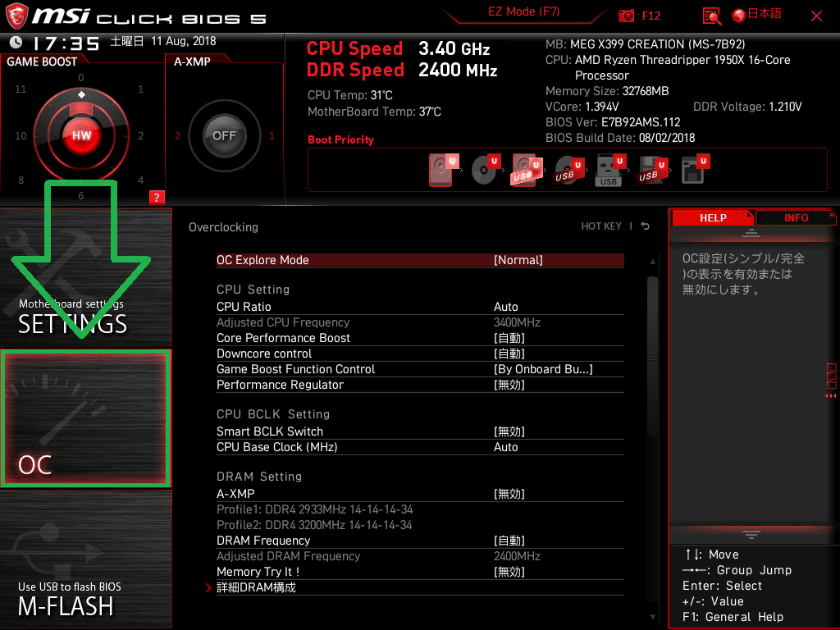Screen dimensions: 840x630
Task: Click the Boot Priority label
Action: pos(340,139)
